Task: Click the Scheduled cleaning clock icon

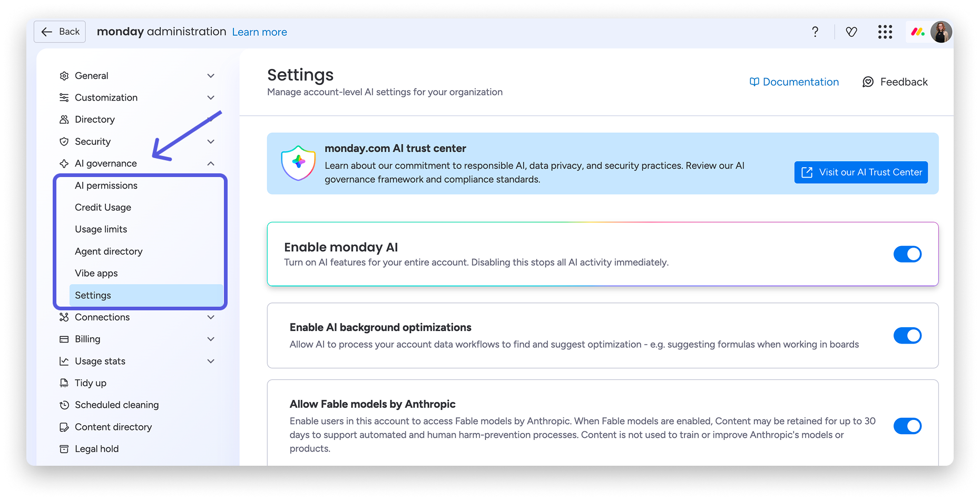Action: pyautogui.click(x=64, y=405)
